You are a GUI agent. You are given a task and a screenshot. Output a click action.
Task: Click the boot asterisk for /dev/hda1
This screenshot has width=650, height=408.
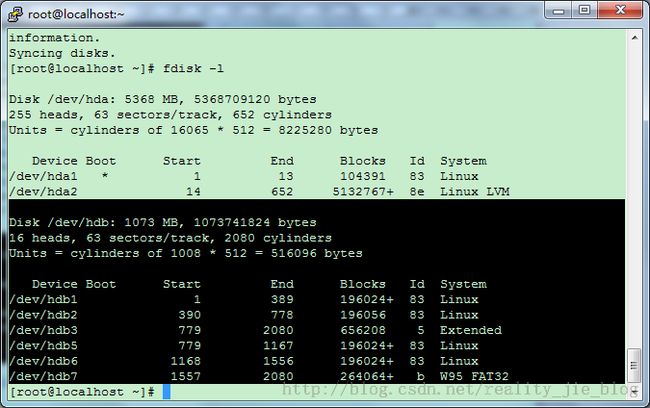coord(105,176)
